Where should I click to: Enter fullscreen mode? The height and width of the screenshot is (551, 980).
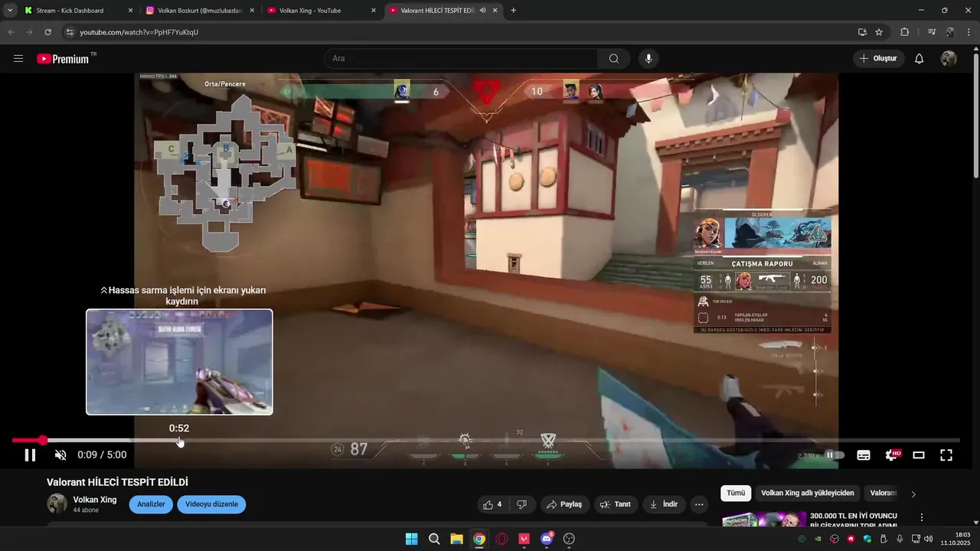tap(946, 455)
